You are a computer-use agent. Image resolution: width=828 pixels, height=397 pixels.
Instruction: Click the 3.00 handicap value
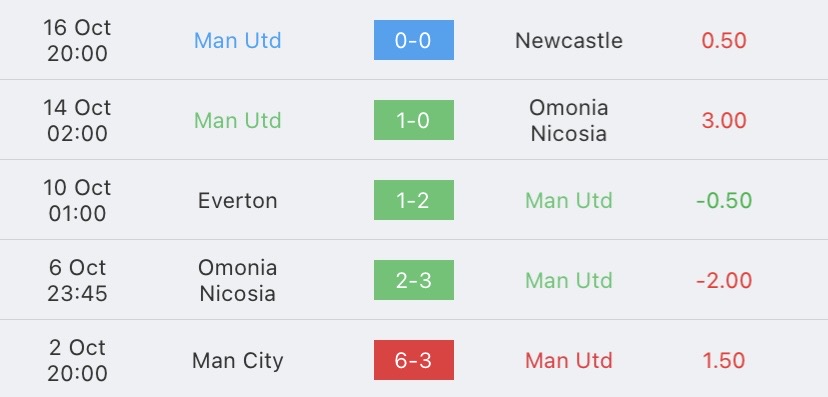point(724,120)
